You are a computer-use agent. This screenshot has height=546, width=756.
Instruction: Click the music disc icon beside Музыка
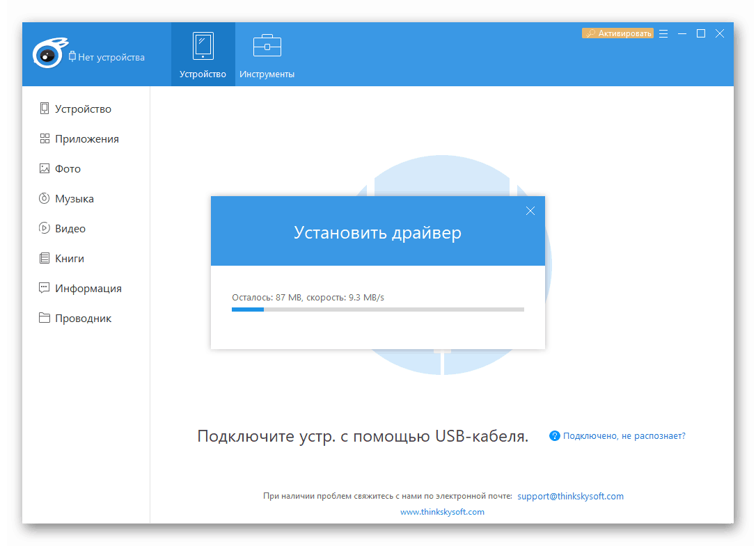(45, 198)
